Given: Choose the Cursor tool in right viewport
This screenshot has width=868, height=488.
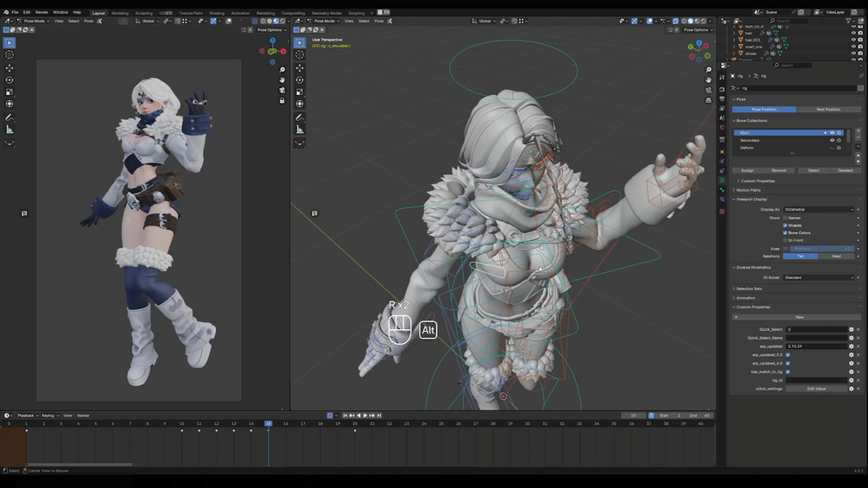Looking at the screenshot, I should pos(300,54).
